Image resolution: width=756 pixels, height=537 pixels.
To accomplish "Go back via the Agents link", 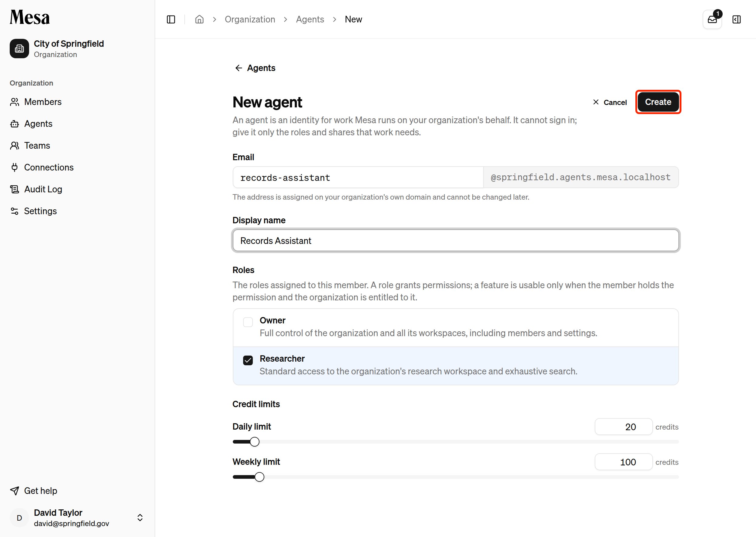I will tap(255, 68).
